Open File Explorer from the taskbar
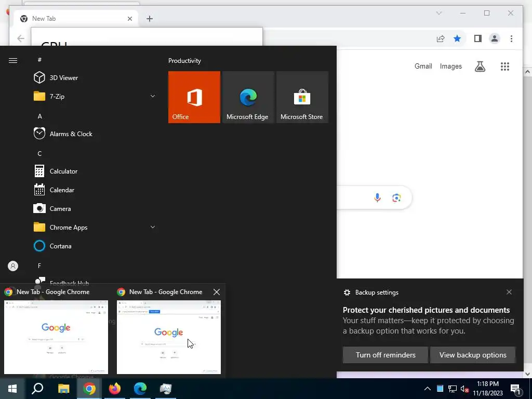 pyautogui.click(x=63, y=389)
